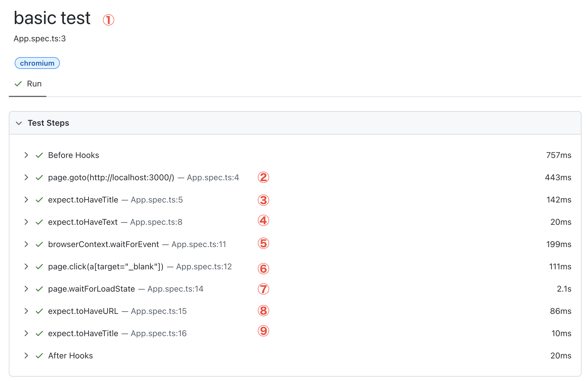Click the checkmark icon next to Before Hooks
Image resolution: width=588 pixels, height=381 pixels.
(39, 155)
